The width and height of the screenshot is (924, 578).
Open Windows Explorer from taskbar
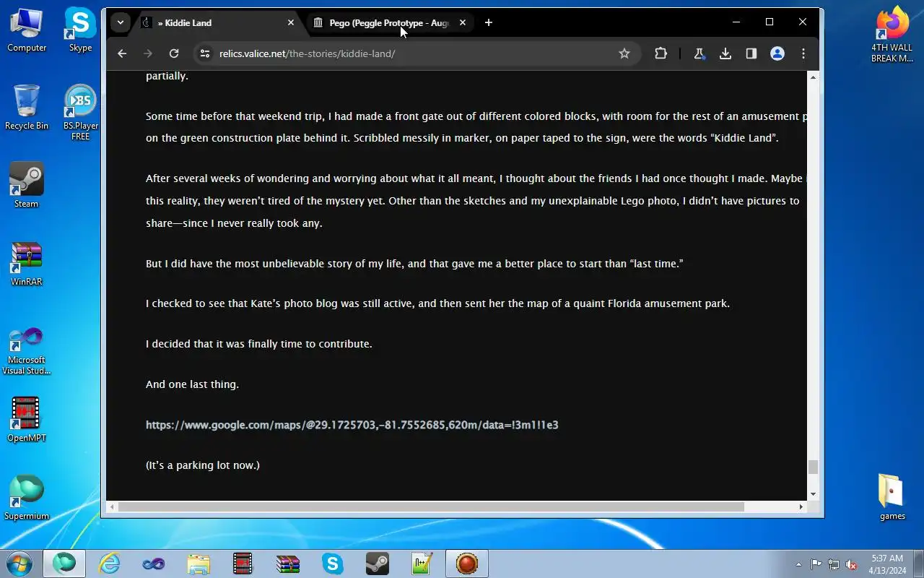(x=199, y=564)
